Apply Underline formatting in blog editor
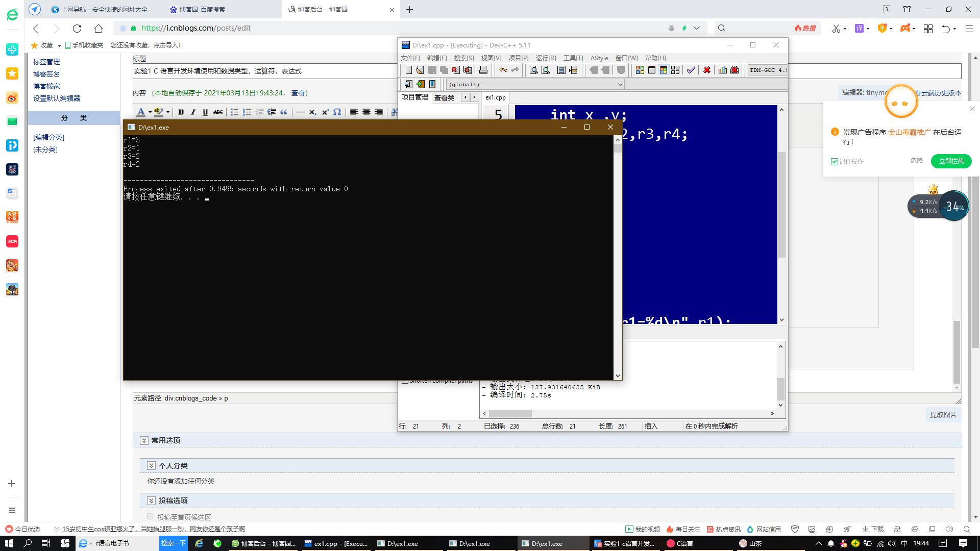The height and width of the screenshot is (551, 980). 205,112
